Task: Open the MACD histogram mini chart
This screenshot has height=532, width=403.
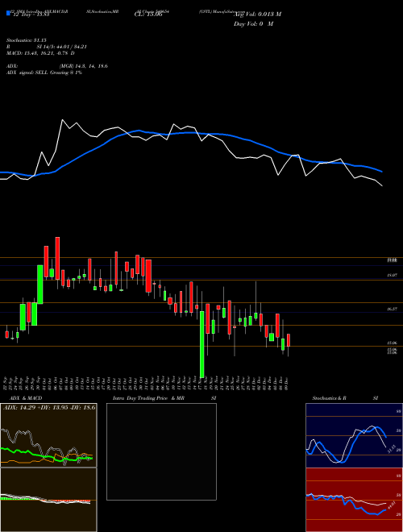Action: (48, 500)
